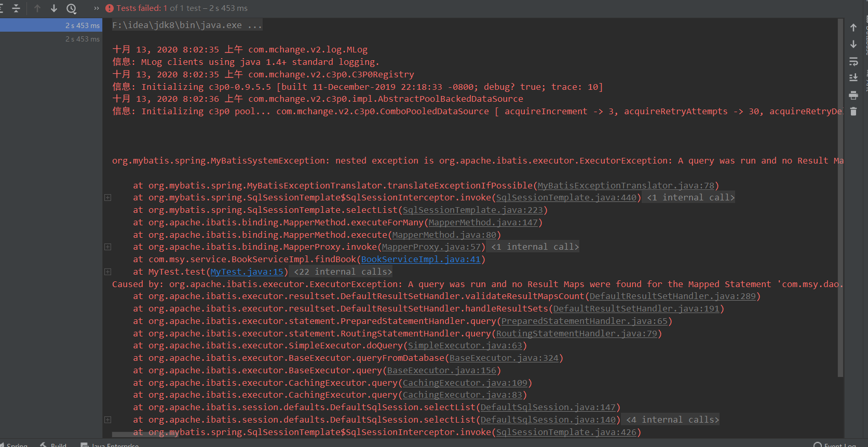Click the 'org.mybatis.spring.MyBatisSystemException' line
Image resolution: width=868 pixels, height=447 pixels.
pos(478,160)
